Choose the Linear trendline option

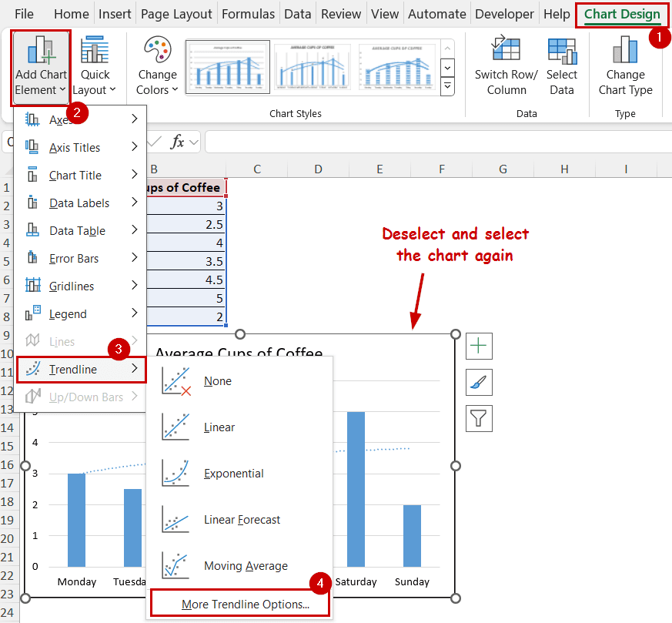[x=239, y=427]
